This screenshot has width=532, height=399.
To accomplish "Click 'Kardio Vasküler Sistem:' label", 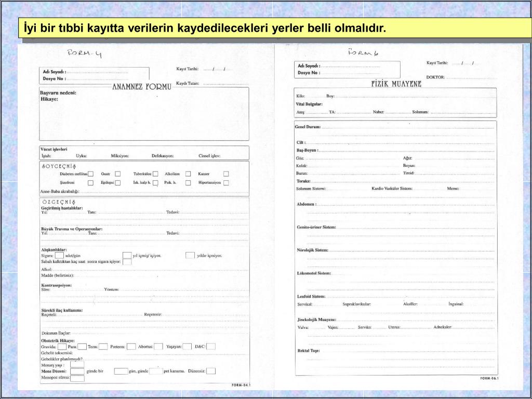I will [392, 189].
